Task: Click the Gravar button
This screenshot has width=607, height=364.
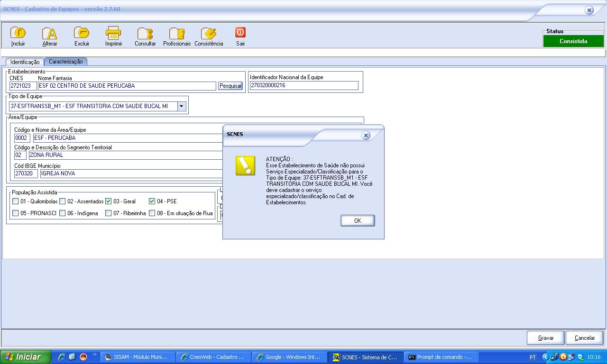Action: pyautogui.click(x=546, y=338)
